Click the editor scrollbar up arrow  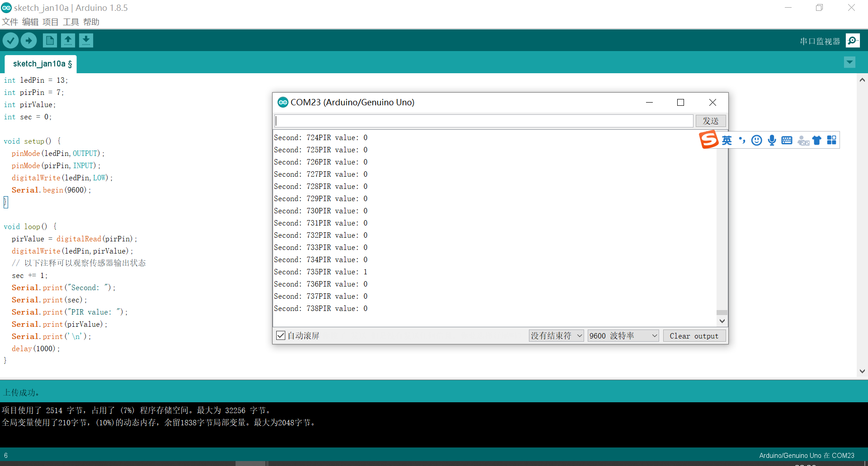[x=862, y=80]
